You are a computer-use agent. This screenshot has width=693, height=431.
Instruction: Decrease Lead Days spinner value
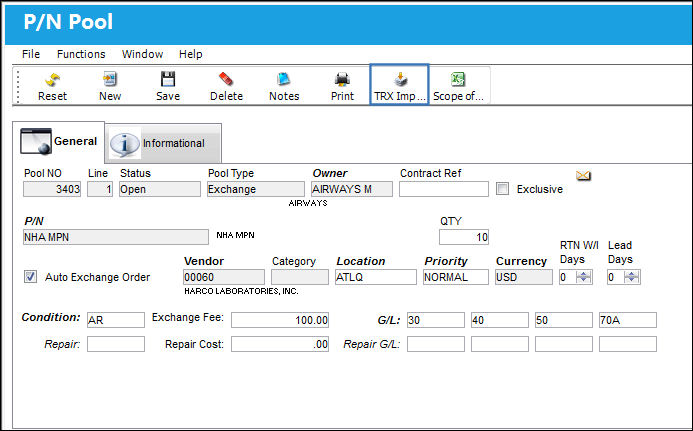632,280
